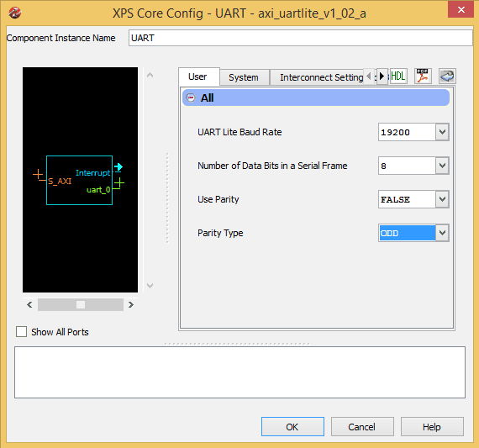
Task: Open the HDL view icon
Action: [398, 76]
